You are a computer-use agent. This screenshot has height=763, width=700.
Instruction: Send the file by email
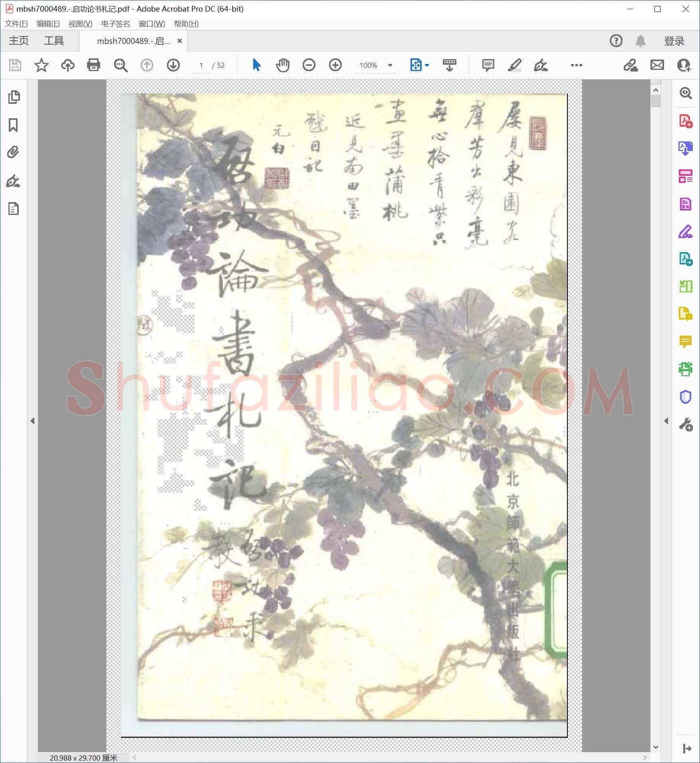point(657,65)
